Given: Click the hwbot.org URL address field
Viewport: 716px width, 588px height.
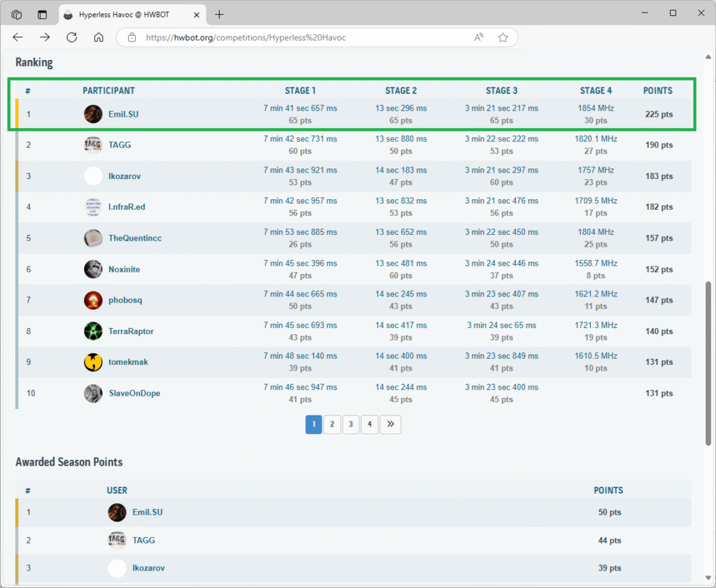Looking at the screenshot, I should click(294, 38).
